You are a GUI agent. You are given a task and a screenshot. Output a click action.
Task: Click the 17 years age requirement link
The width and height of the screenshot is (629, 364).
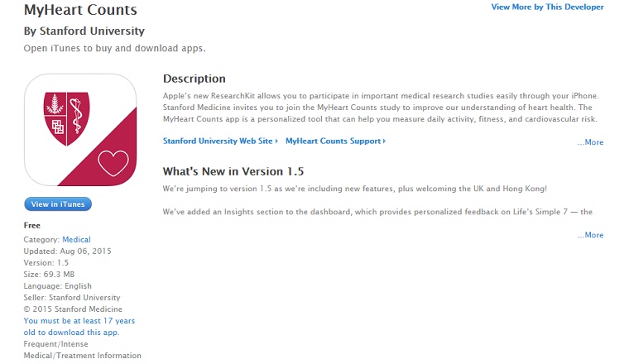point(79,327)
